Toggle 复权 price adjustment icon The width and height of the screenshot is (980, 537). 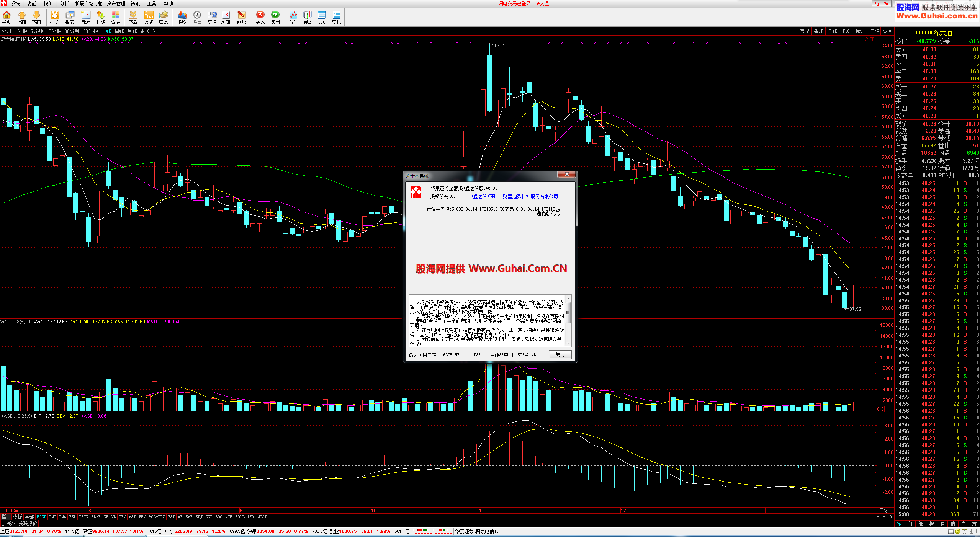(212, 18)
